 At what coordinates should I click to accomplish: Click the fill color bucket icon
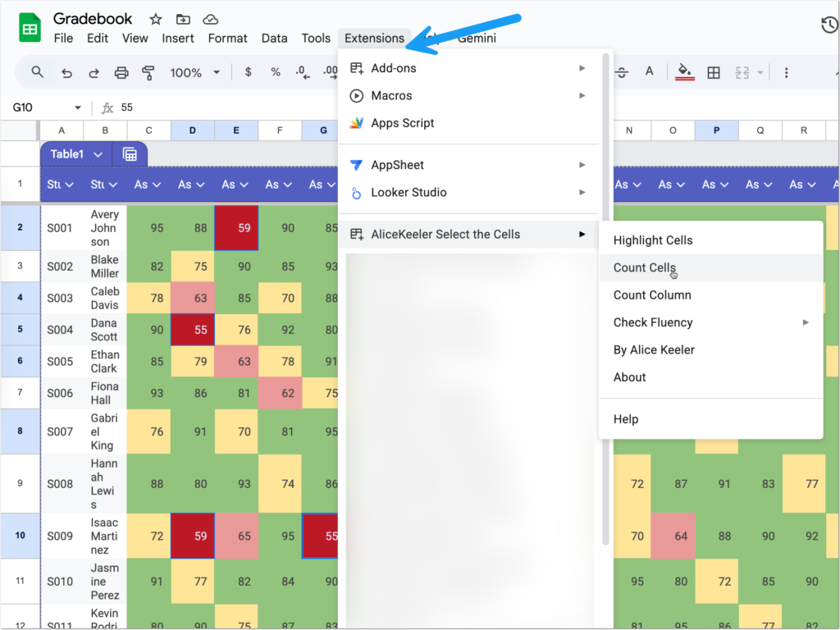tap(684, 72)
